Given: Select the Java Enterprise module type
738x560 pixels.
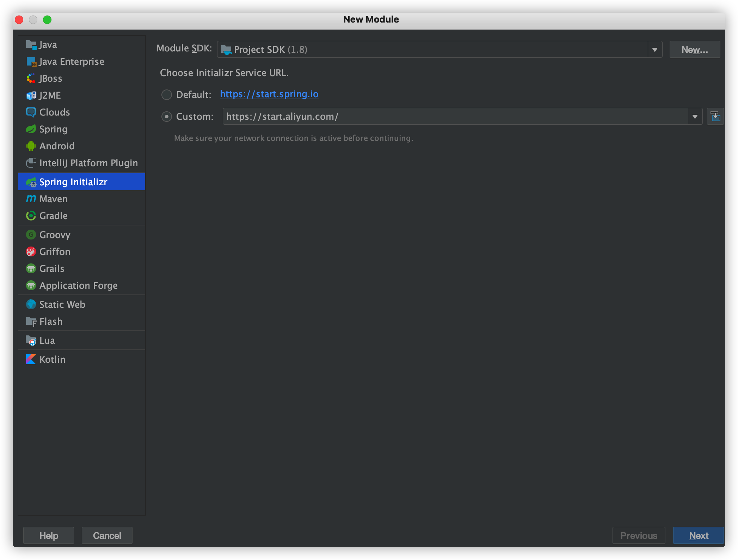Looking at the screenshot, I should (x=82, y=62).
